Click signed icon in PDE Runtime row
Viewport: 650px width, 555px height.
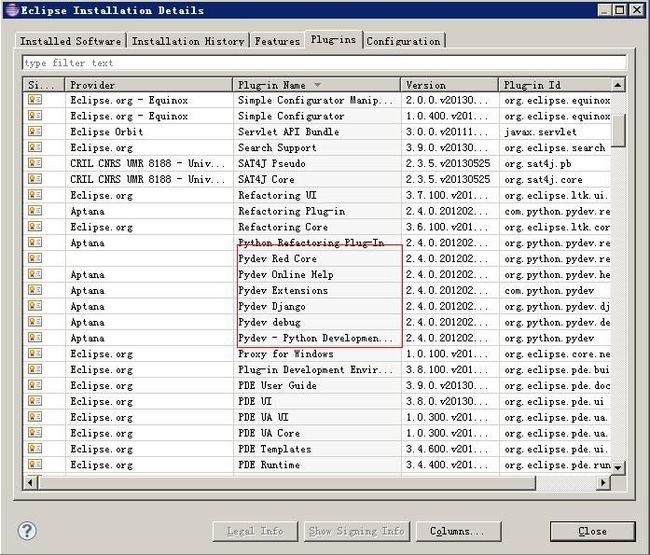tap(35, 464)
